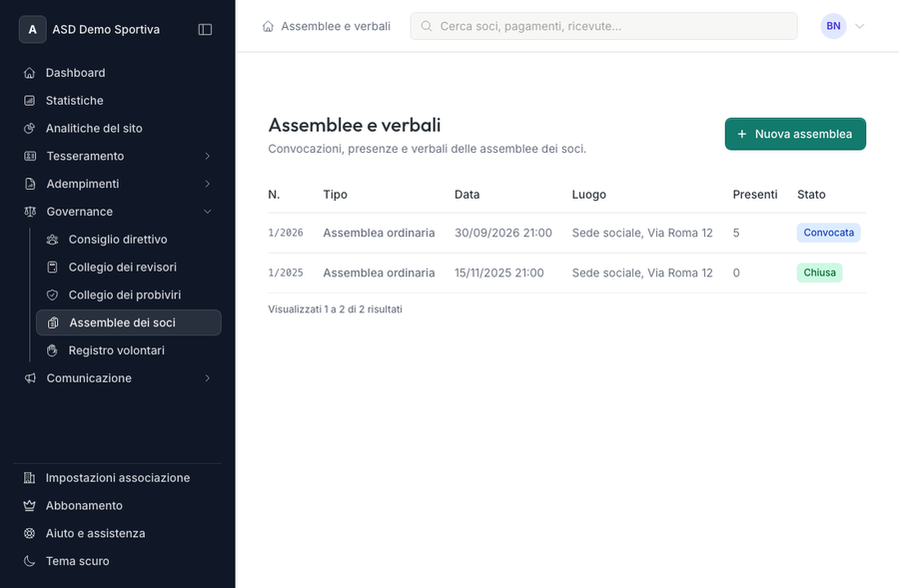The width and height of the screenshot is (899, 588).
Task: Click the Dashboard home icon
Action: click(29, 73)
